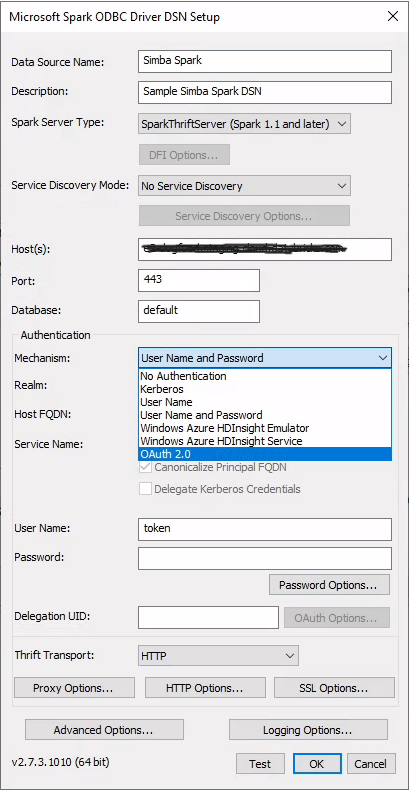Open Proxy Options settings
Screen dimensions: 409x791
(75, 688)
